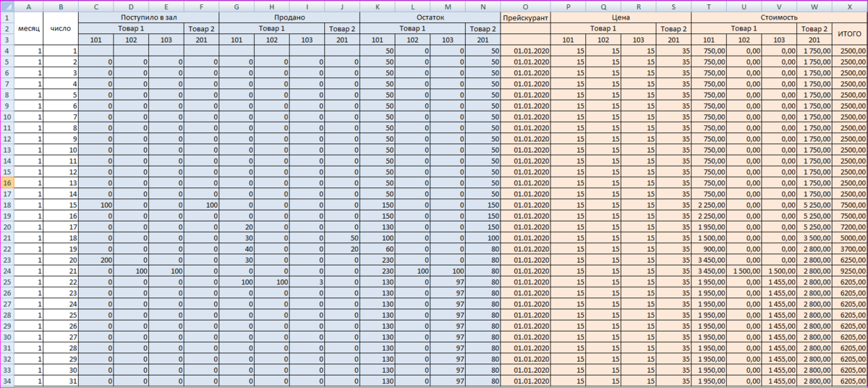Select the cell with value 40 in column G

pos(237,249)
